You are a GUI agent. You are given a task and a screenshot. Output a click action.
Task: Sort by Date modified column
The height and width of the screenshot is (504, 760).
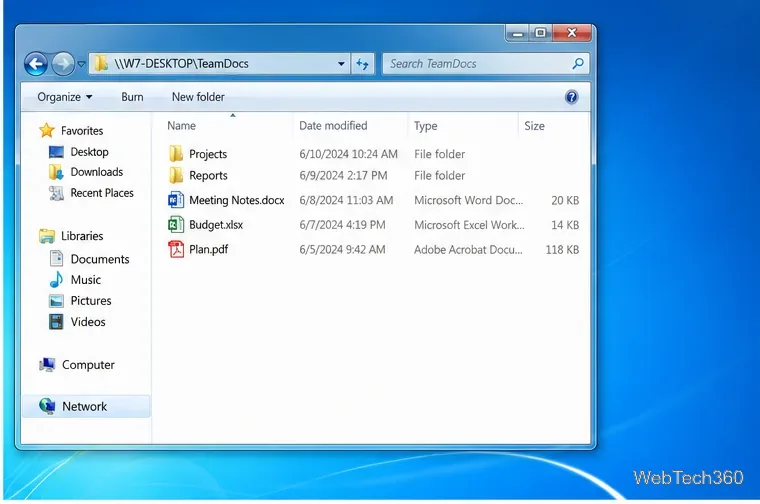pos(333,126)
